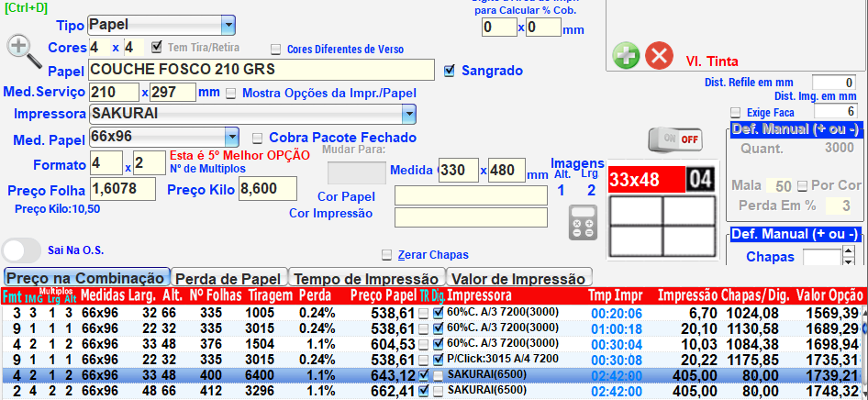Screen dimensions: 868x400
Task: Click the Tmp Impr column header
Action: (x=617, y=296)
